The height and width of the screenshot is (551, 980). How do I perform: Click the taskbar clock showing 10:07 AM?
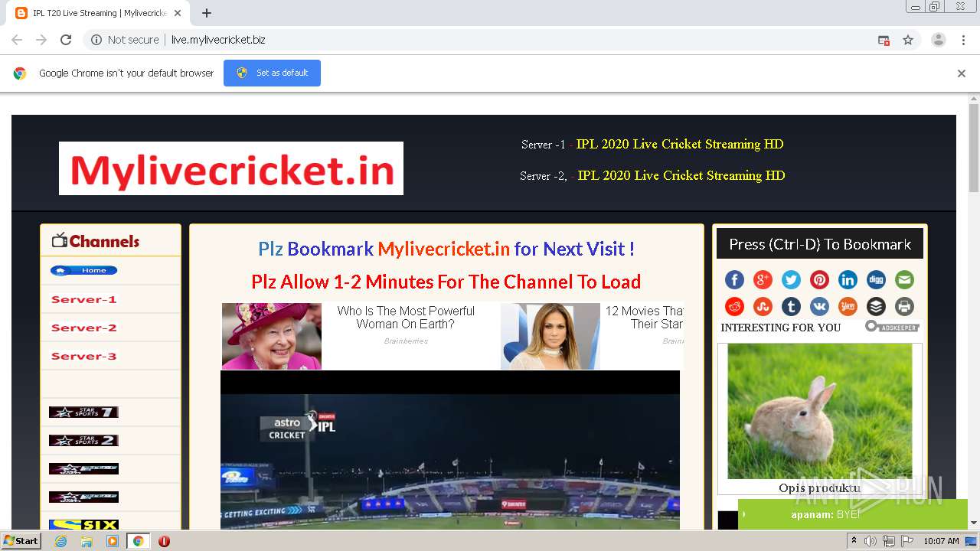click(941, 541)
